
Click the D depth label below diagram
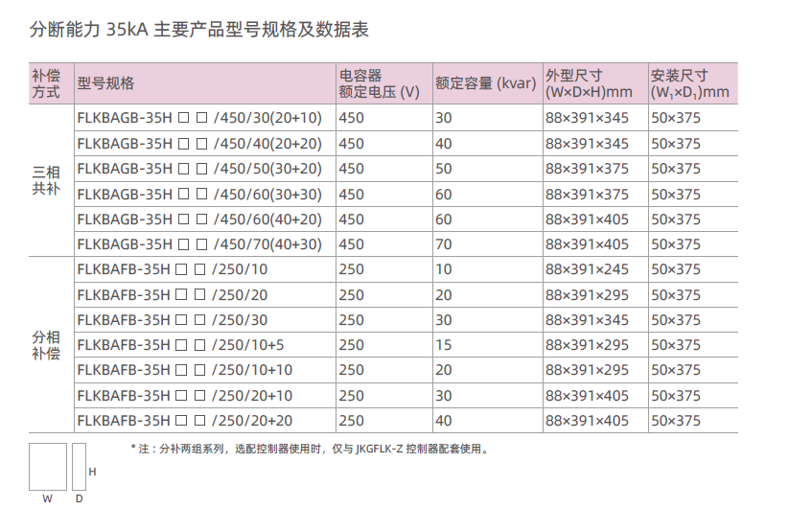point(80,499)
